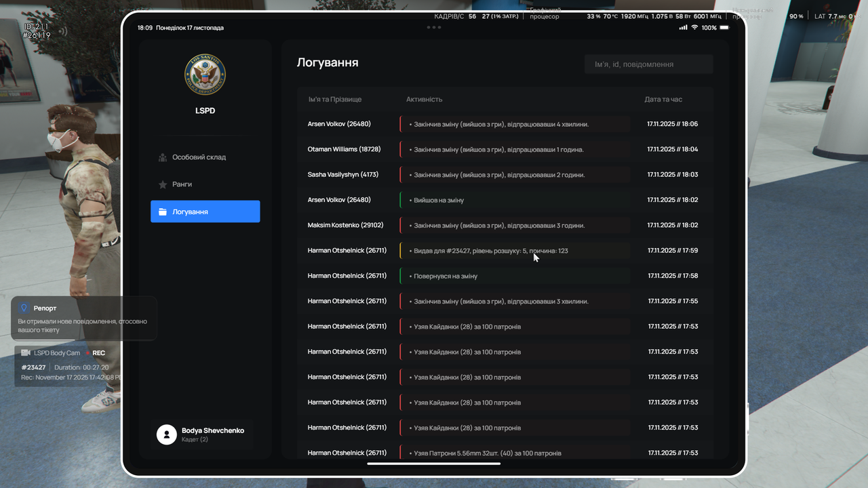868x488 pixels.
Task: Click the tablet home indicator bar
Action: (434, 464)
